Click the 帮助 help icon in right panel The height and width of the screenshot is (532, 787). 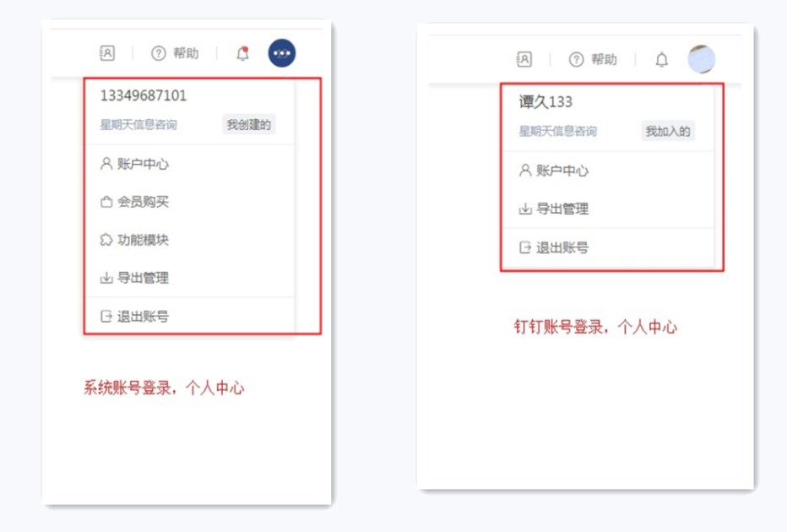click(x=577, y=59)
